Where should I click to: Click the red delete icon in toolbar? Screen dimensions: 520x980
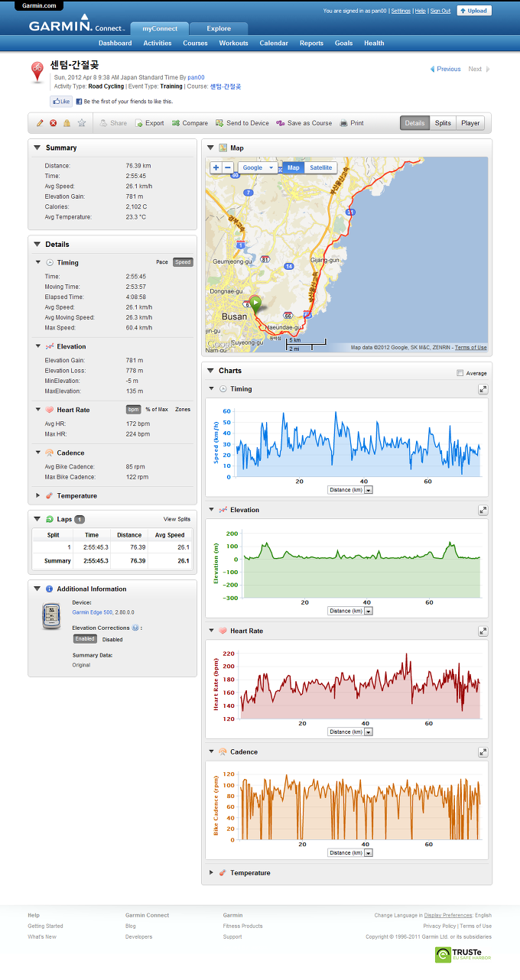click(x=54, y=123)
